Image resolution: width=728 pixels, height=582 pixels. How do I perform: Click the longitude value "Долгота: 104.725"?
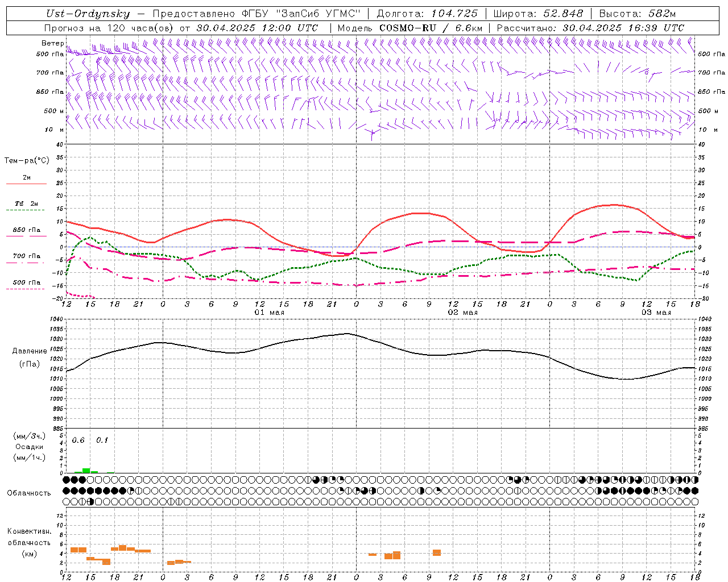point(428,14)
